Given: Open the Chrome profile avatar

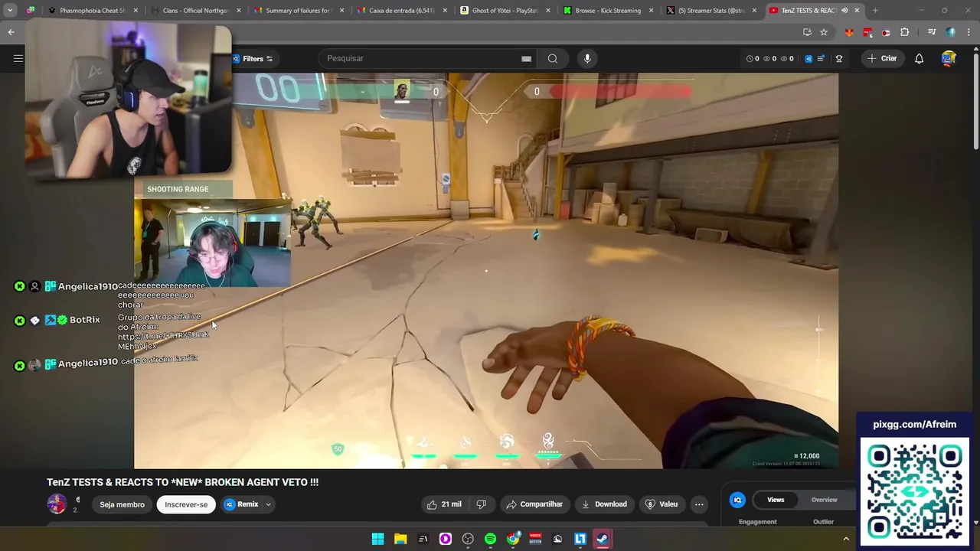Looking at the screenshot, I should (951, 32).
